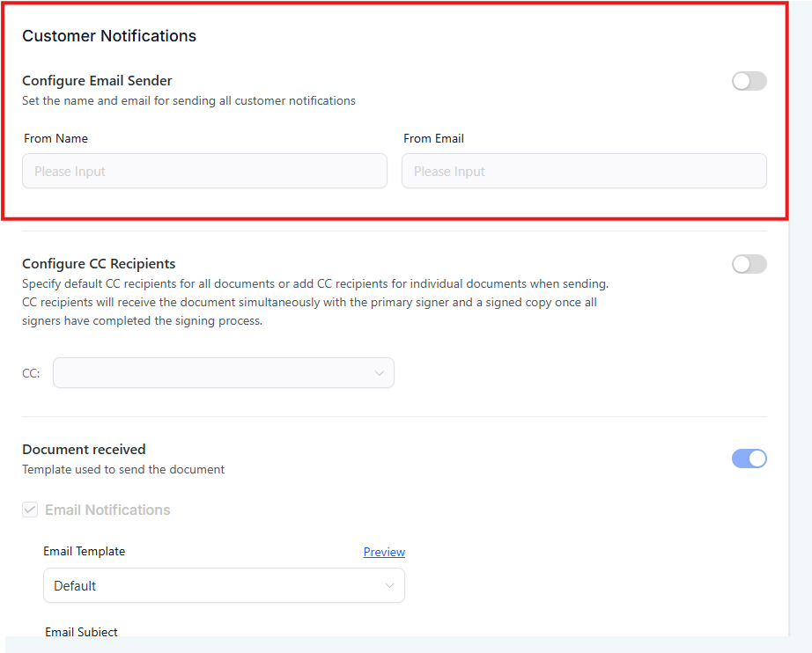Enable the Configure Email Sender toggle

[x=749, y=81]
